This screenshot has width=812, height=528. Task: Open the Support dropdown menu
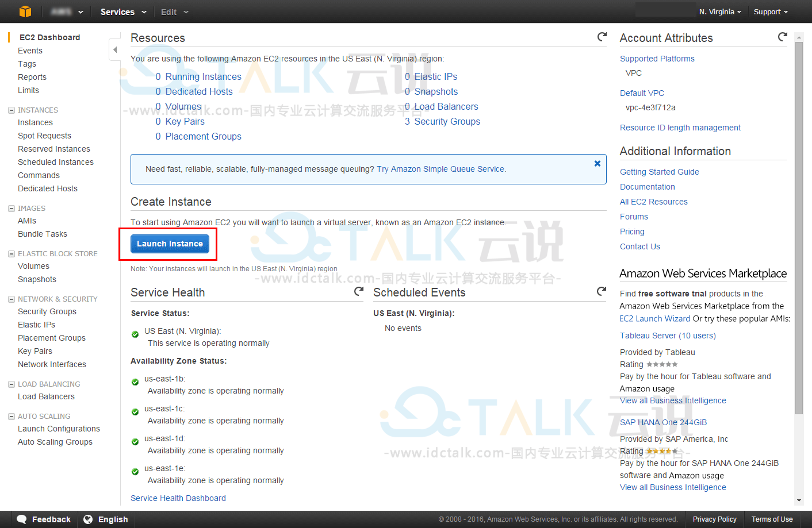[771, 11]
